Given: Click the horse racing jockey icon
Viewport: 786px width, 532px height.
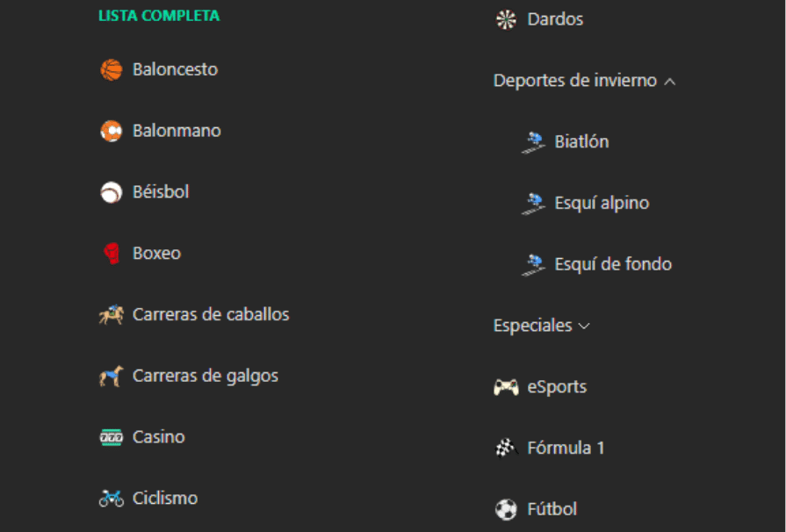Looking at the screenshot, I should pyautogui.click(x=112, y=315).
